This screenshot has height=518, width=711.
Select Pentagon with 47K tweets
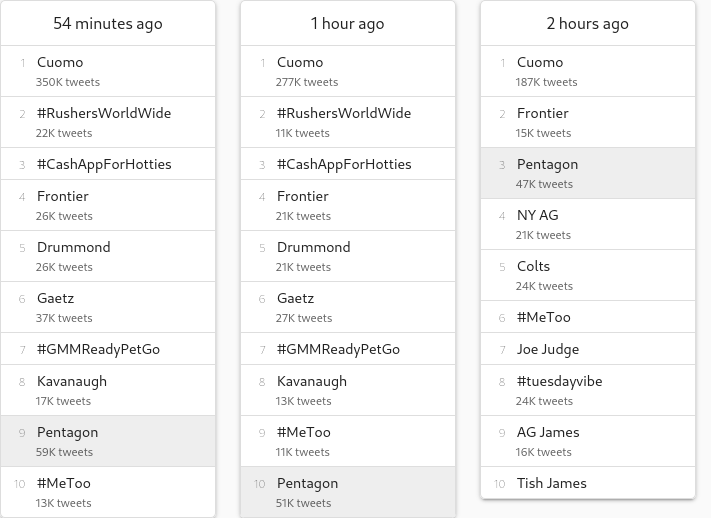pyautogui.click(x=588, y=173)
